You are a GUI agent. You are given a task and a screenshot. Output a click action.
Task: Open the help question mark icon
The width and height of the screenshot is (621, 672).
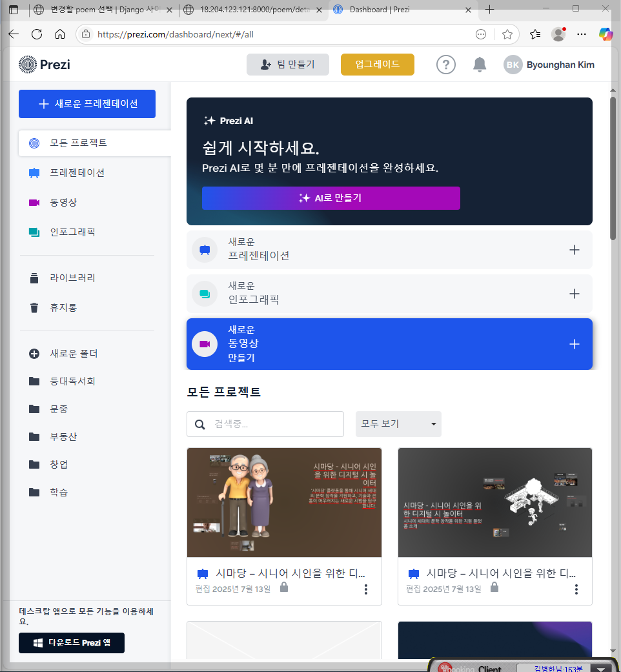pyautogui.click(x=445, y=65)
